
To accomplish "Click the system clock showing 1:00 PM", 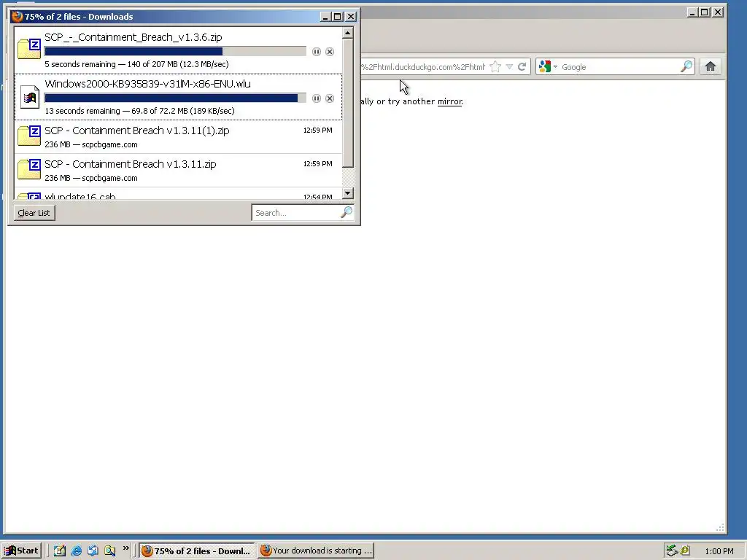I will coord(719,551).
